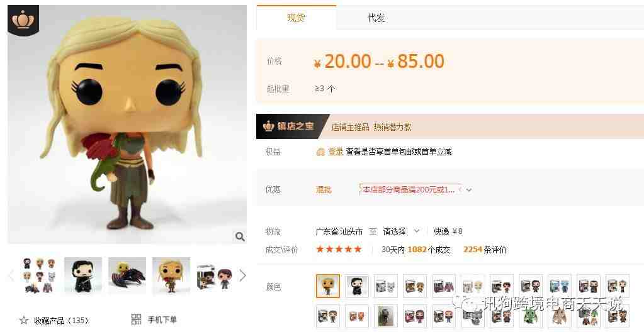Screen dimensions: 644x332
Task: Click the 登录 link
Action: [x=335, y=152]
